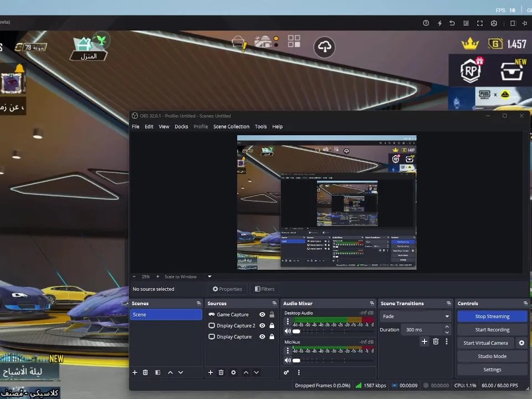Viewport: 532px width, 399px height.
Task: Zoom out the preview with minus
Action: coord(134,277)
